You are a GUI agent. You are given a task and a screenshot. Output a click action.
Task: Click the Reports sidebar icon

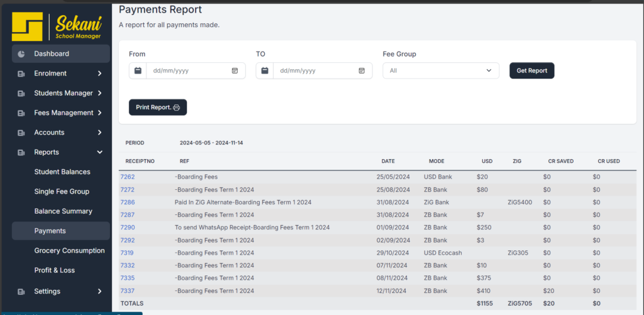[x=21, y=152]
